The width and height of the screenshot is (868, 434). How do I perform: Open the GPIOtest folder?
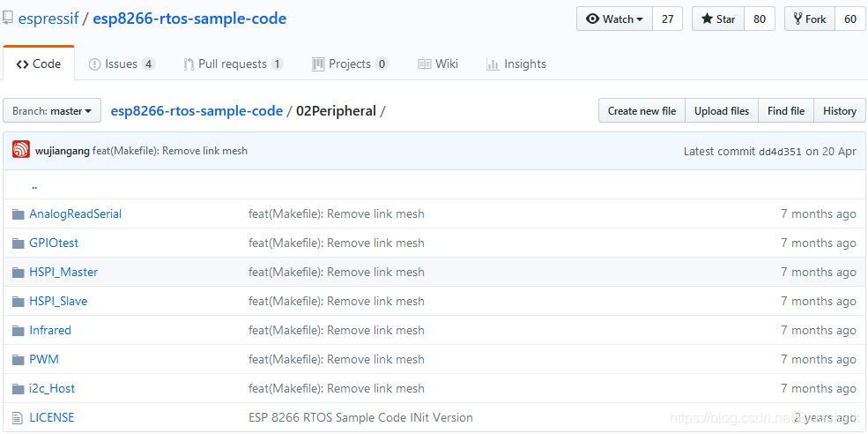pyautogui.click(x=54, y=243)
